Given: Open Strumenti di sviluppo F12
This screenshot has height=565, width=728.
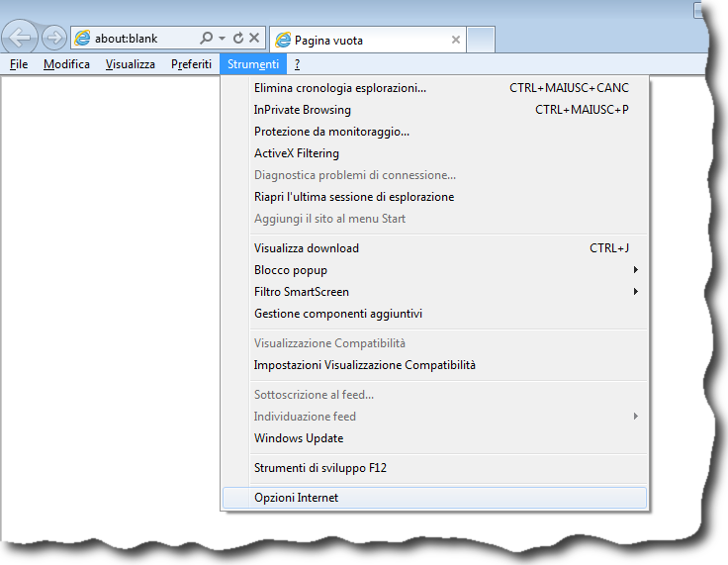Looking at the screenshot, I should (326, 468).
